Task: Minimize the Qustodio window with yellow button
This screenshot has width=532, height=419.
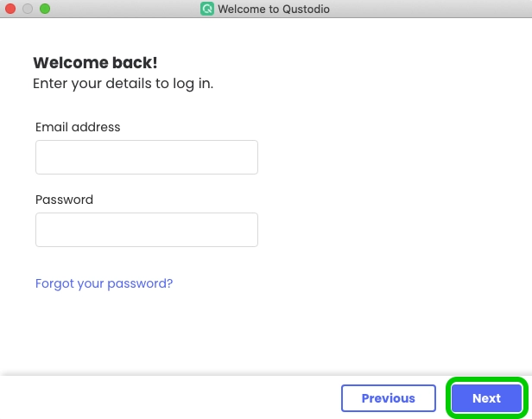Action: (28, 9)
